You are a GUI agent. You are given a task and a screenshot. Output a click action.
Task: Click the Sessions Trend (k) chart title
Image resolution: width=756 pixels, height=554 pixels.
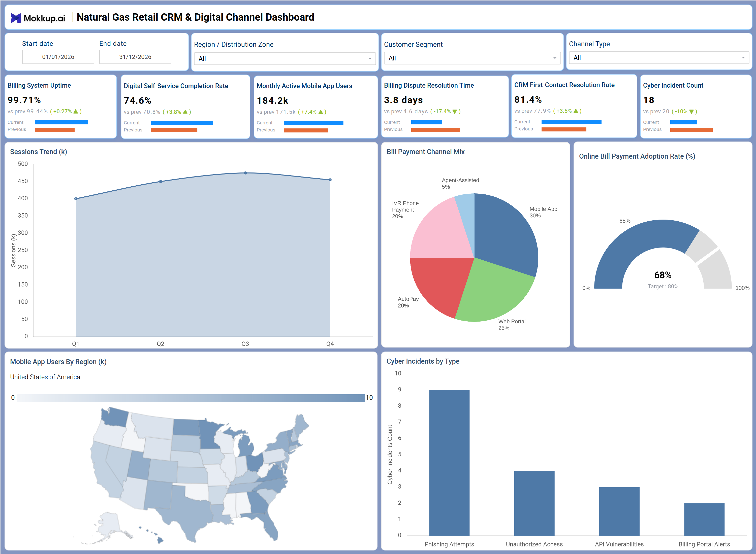tap(39, 152)
